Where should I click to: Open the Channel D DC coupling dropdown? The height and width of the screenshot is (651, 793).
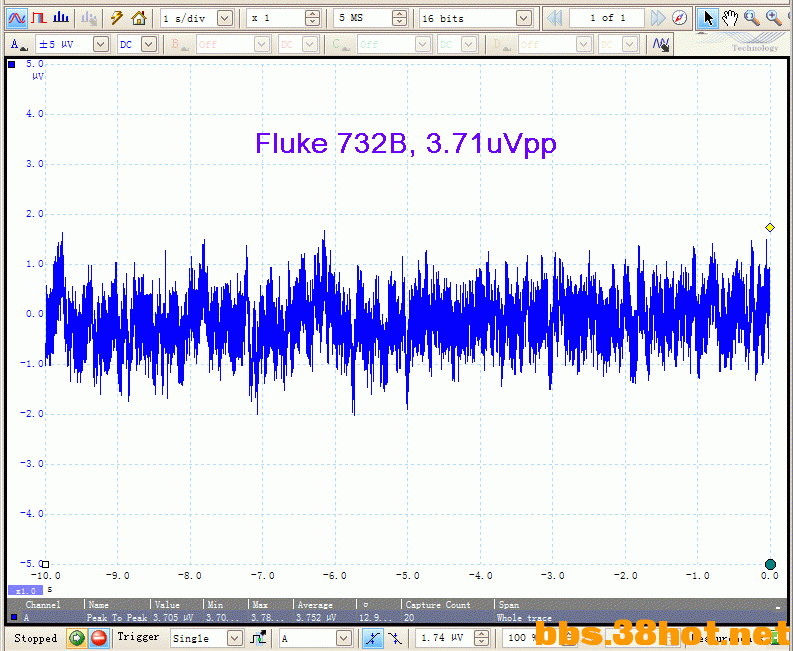coord(630,45)
